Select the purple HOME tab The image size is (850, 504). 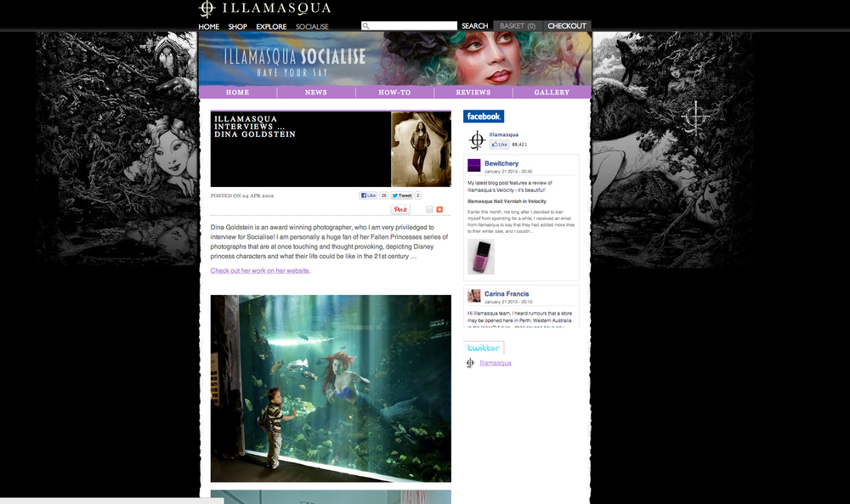(237, 92)
